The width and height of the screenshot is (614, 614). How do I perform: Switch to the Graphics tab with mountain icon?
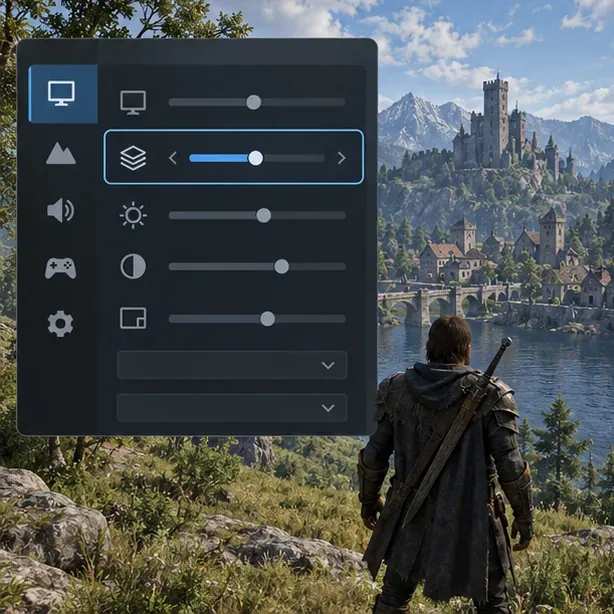click(61, 154)
